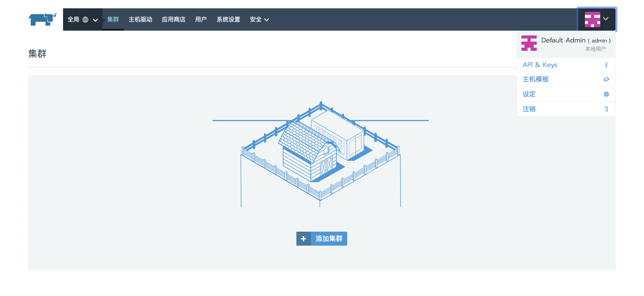Switch to the 集群 tab
The image size is (644, 296).
click(113, 19)
